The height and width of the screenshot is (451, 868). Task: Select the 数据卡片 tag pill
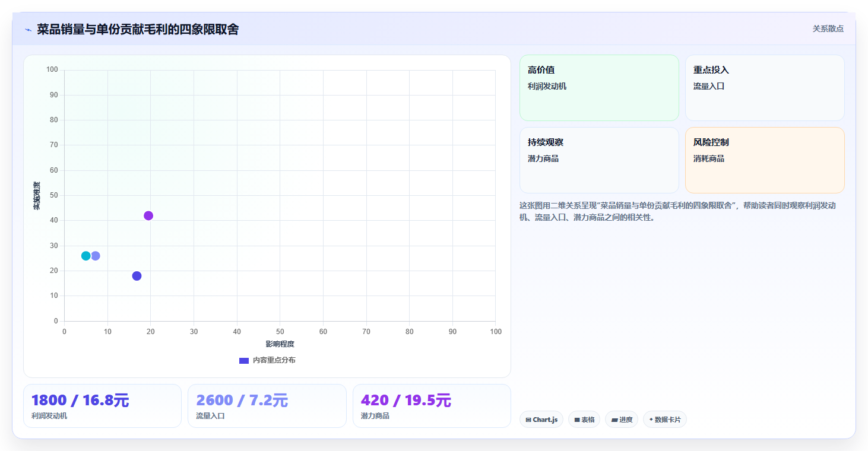(665, 420)
